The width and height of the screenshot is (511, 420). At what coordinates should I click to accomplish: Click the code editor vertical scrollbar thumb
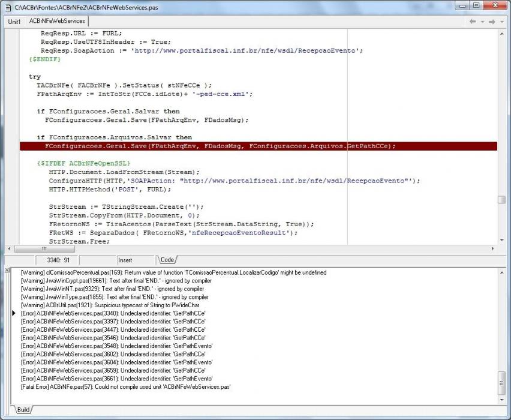(501, 200)
